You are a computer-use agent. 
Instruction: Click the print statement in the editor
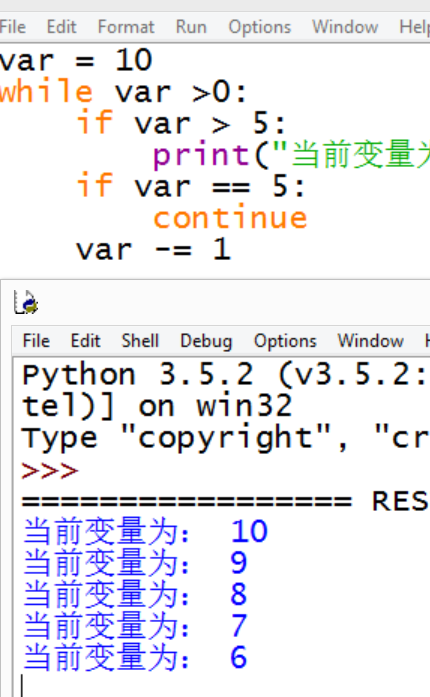[x=291, y=155]
